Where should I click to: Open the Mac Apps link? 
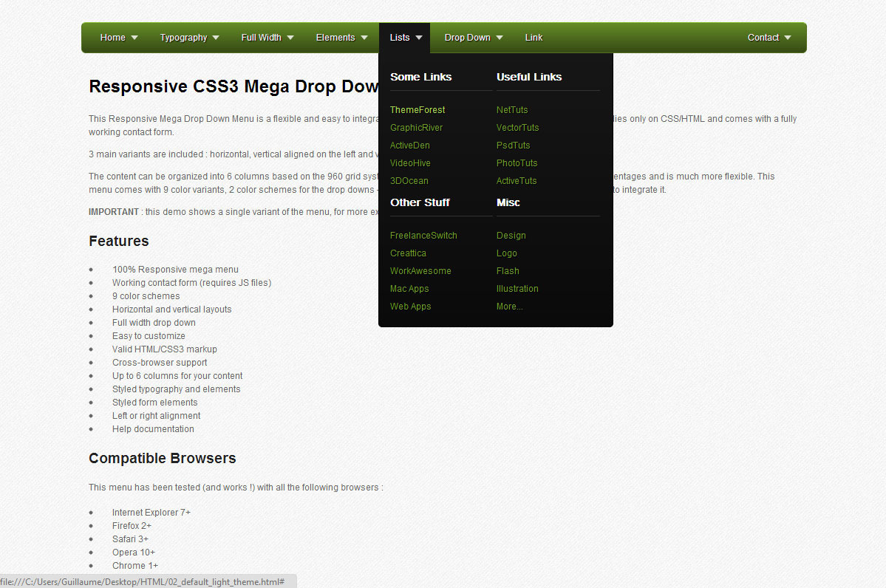point(409,289)
